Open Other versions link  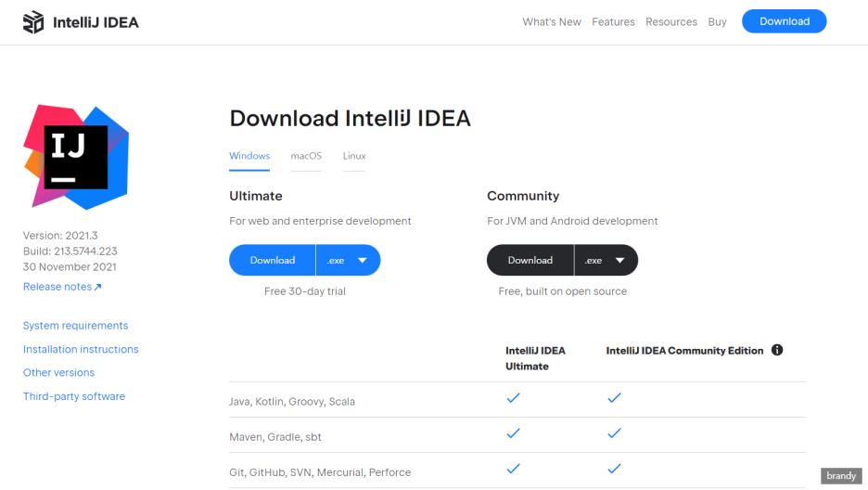click(x=58, y=373)
